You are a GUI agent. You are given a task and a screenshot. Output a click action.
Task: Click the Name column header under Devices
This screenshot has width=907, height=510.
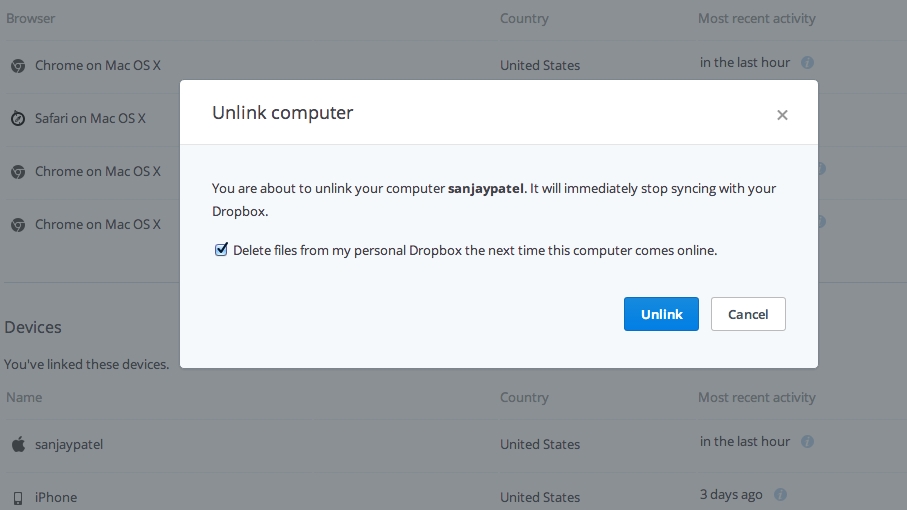click(24, 397)
